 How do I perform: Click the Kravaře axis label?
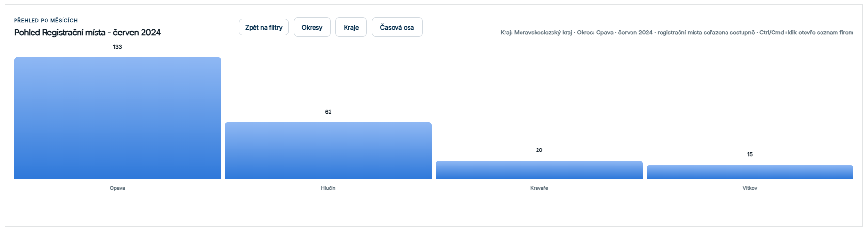(539, 188)
